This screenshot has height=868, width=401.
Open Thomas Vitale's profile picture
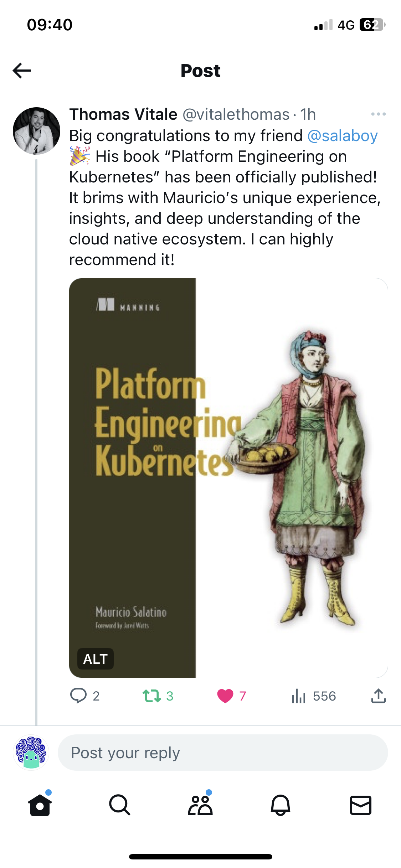pyautogui.click(x=36, y=131)
